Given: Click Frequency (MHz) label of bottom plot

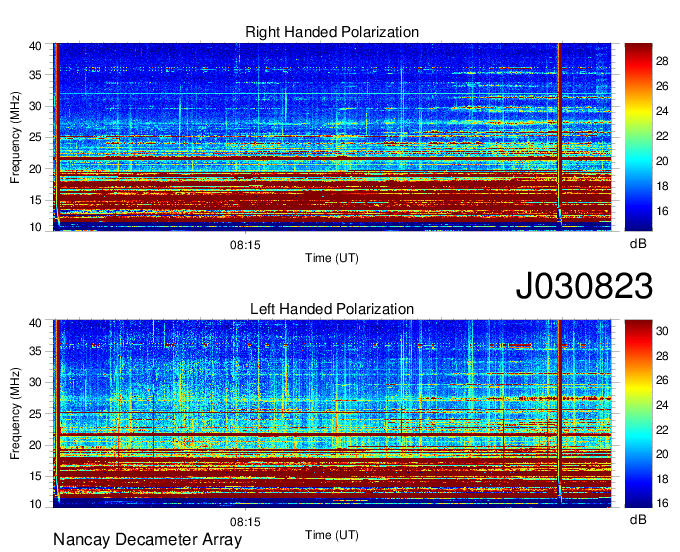Looking at the screenshot, I should (x=15, y=414).
